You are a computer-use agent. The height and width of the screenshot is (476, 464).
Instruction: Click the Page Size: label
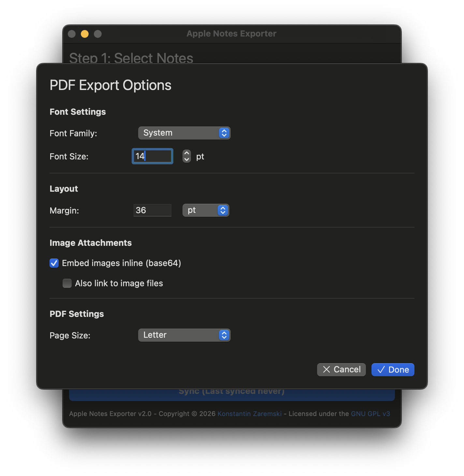(70, 335)
